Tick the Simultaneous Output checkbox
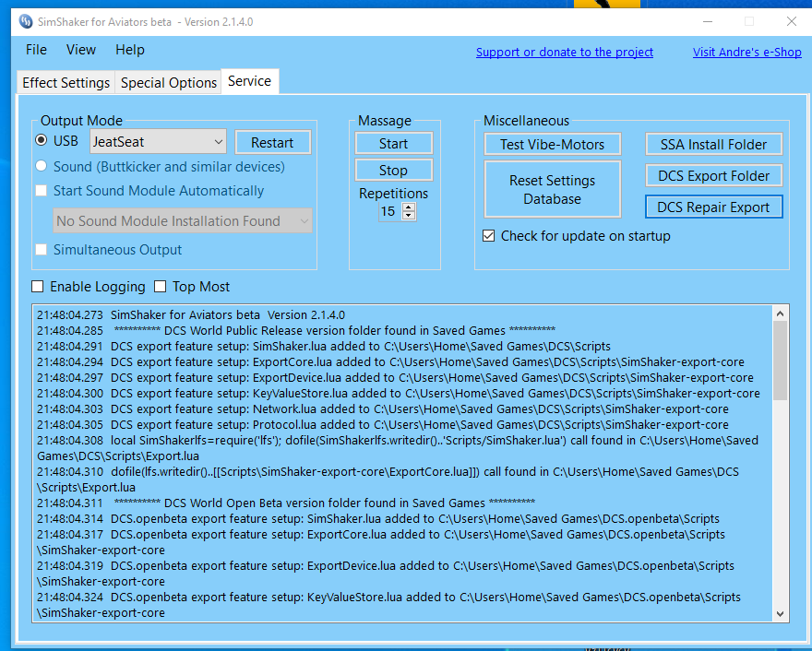This screenshot has height=651, width=812. pos(41,250)
